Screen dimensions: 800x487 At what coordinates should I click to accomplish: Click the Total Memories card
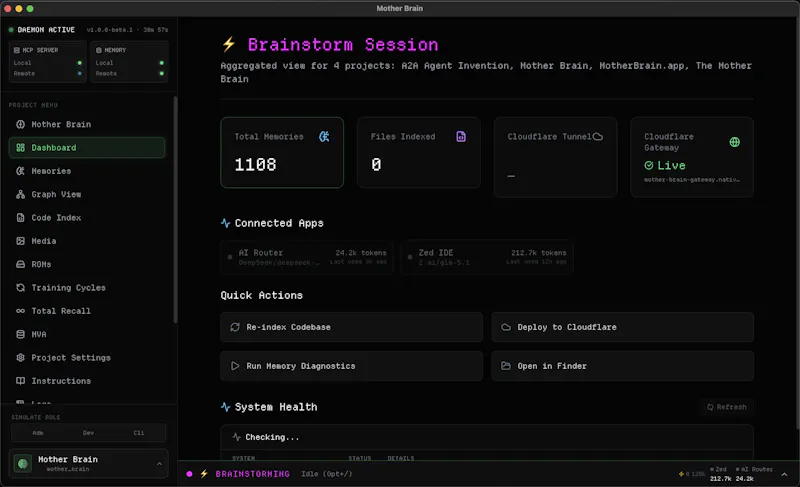(282, 152)
